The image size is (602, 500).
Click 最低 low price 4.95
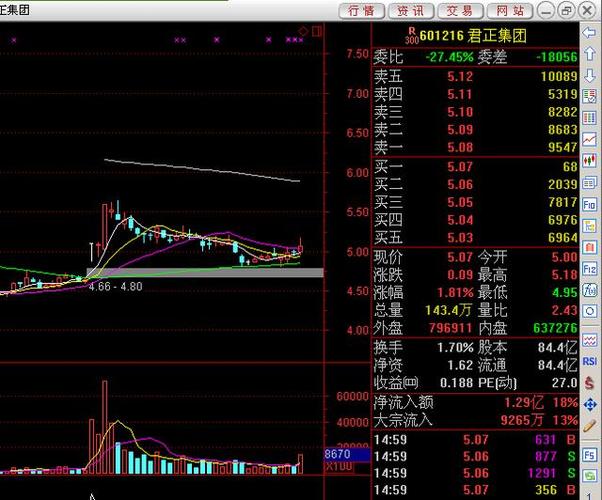(x=564, y=292)
